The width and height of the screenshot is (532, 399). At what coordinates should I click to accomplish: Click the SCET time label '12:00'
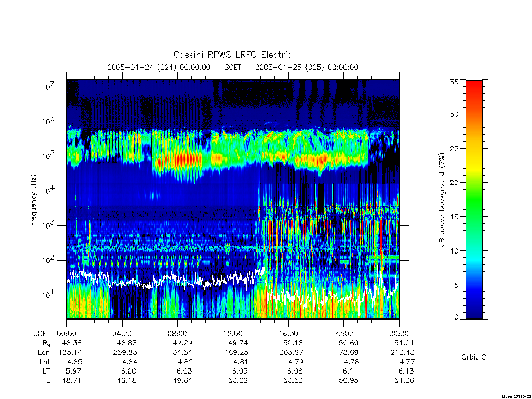233,334
